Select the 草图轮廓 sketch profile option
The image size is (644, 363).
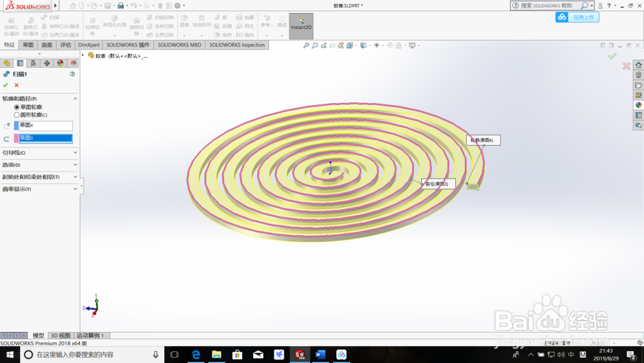tap(17, 107)
